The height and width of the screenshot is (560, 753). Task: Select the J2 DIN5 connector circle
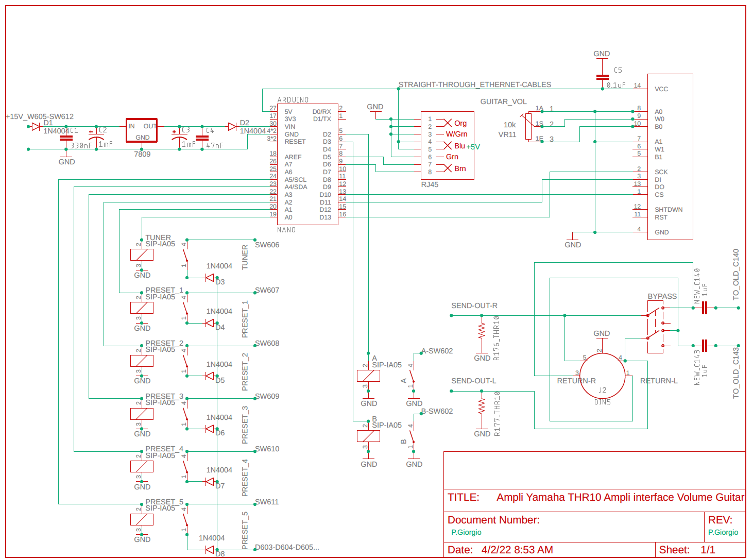[x=603, y=376]
